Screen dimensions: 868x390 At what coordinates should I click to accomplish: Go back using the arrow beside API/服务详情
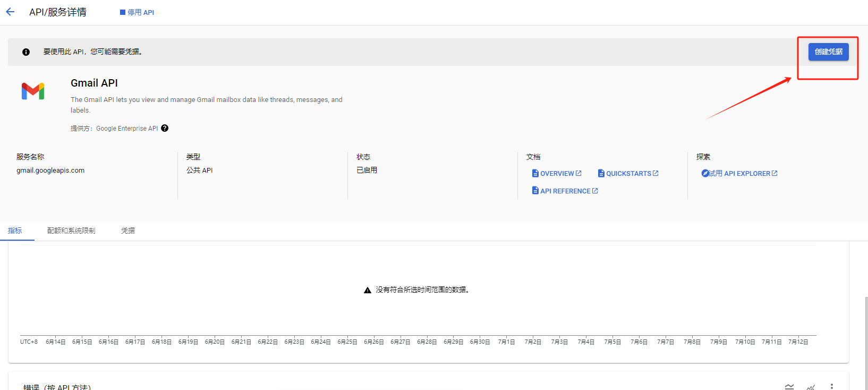point(10,12)
